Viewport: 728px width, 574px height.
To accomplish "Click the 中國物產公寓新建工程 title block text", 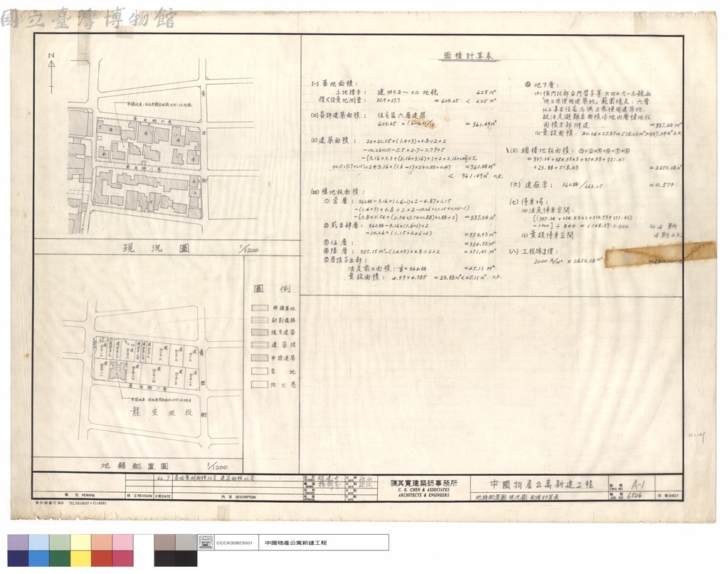I will click(x=542, y=484).
